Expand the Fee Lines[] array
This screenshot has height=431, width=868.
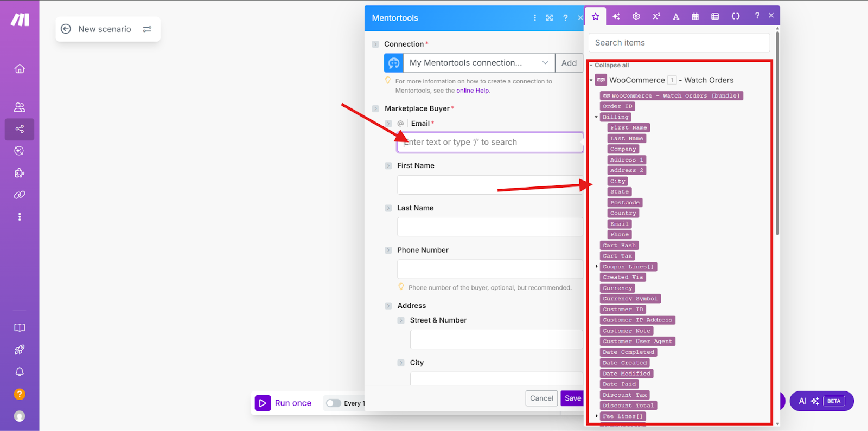pyautogui.click(x=597, y=416)
